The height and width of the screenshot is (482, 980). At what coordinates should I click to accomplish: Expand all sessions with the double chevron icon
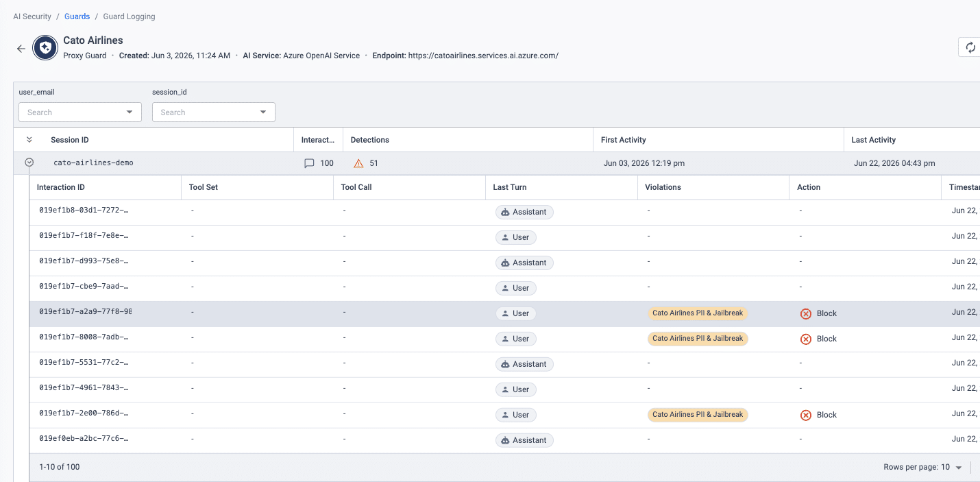29,140
